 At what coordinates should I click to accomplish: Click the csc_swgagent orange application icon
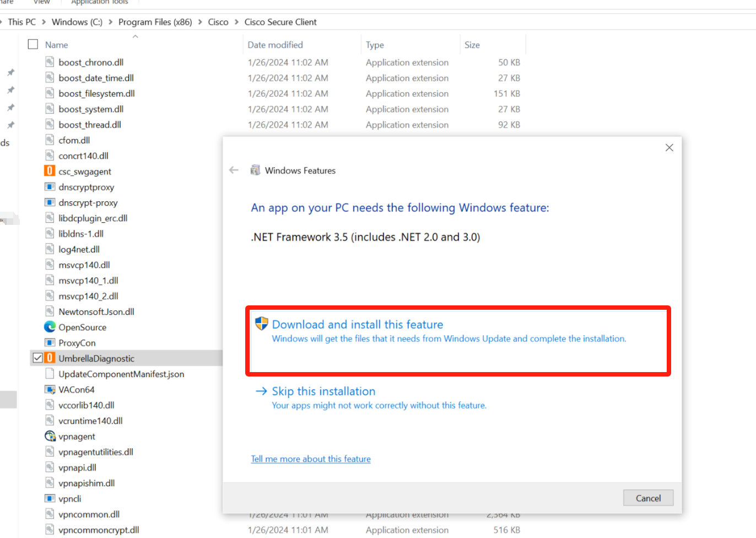click(50, 171)
